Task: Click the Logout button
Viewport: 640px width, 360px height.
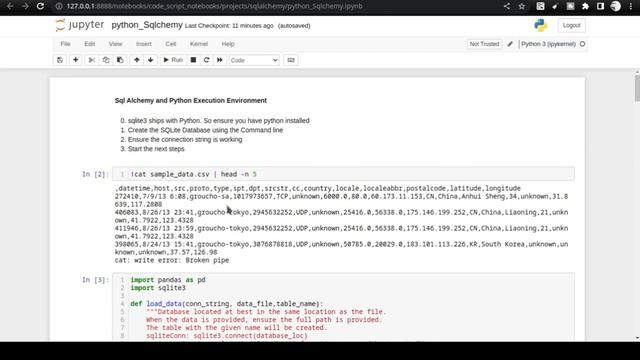Action: coord(571,25)
